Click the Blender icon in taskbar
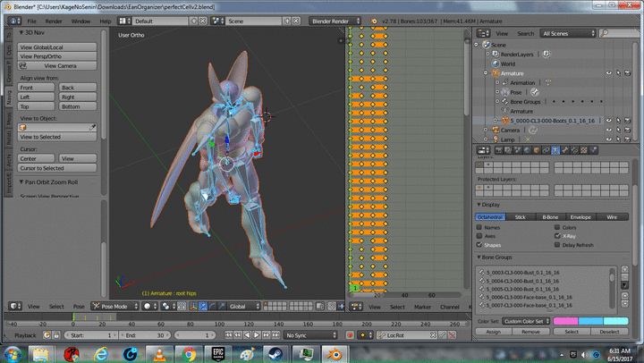Screen dimensions: 644x363 [x=335, y=354]
